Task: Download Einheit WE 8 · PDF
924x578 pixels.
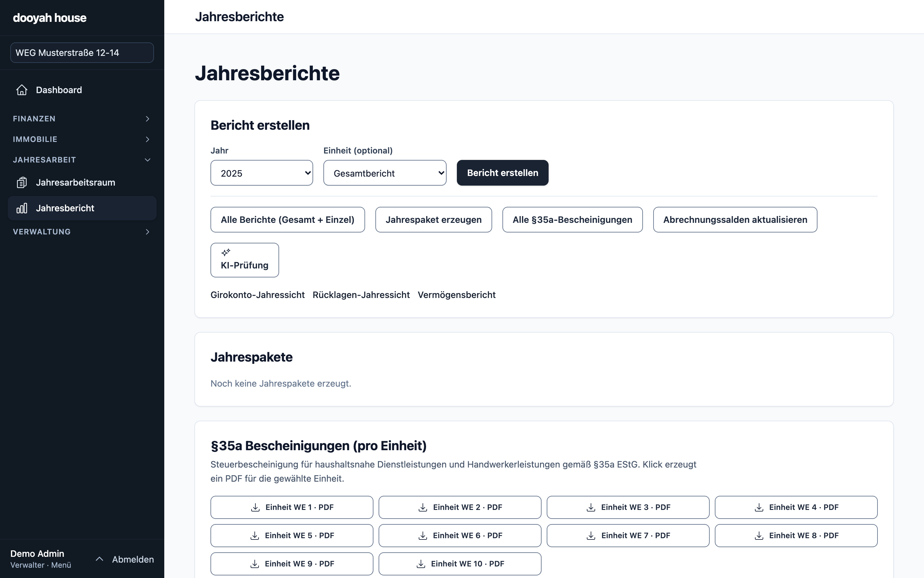Action: [796, 536]
